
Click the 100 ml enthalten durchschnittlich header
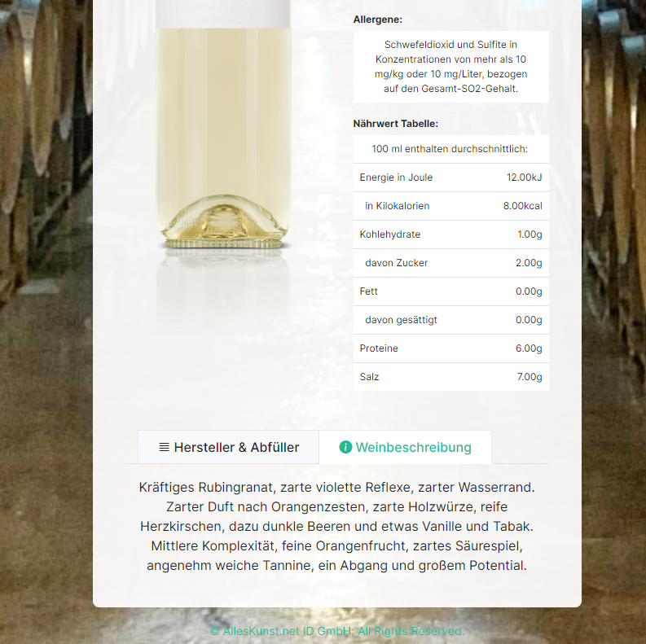point(450,149)
